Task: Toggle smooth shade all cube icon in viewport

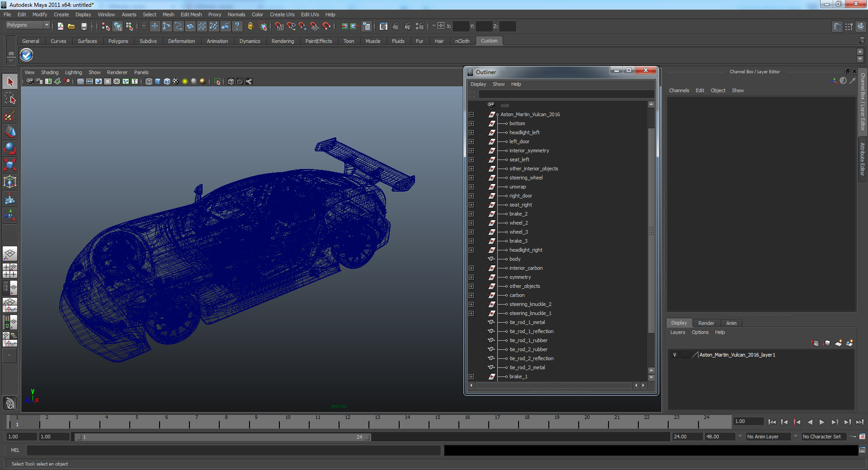Action: click(158, 81)
